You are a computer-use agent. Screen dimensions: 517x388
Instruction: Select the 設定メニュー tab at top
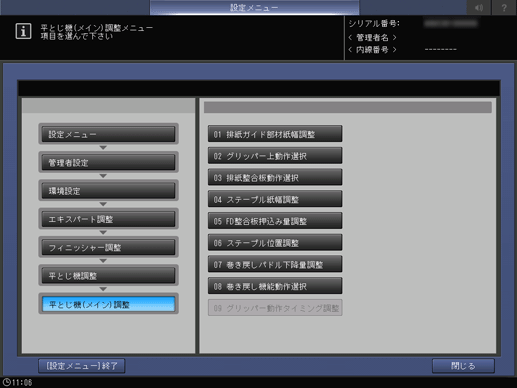point(254,7)
